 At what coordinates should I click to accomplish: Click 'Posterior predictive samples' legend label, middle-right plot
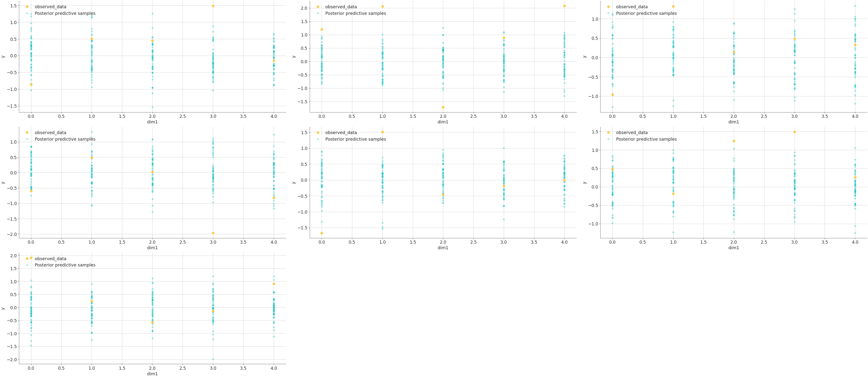tap(646, 139)
